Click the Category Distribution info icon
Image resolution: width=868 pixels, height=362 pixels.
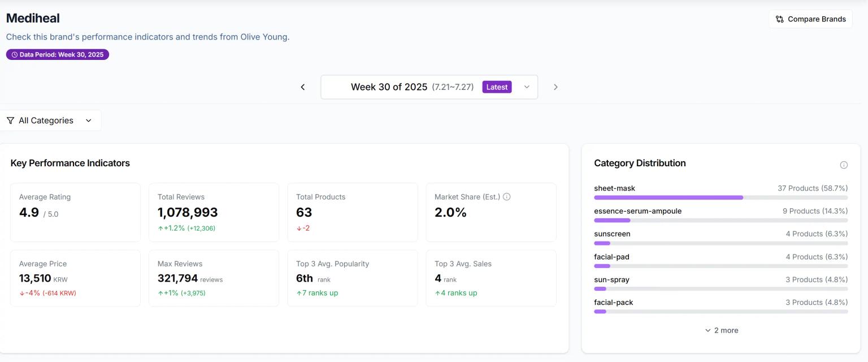pyautogui.click(x=844, y=165)
